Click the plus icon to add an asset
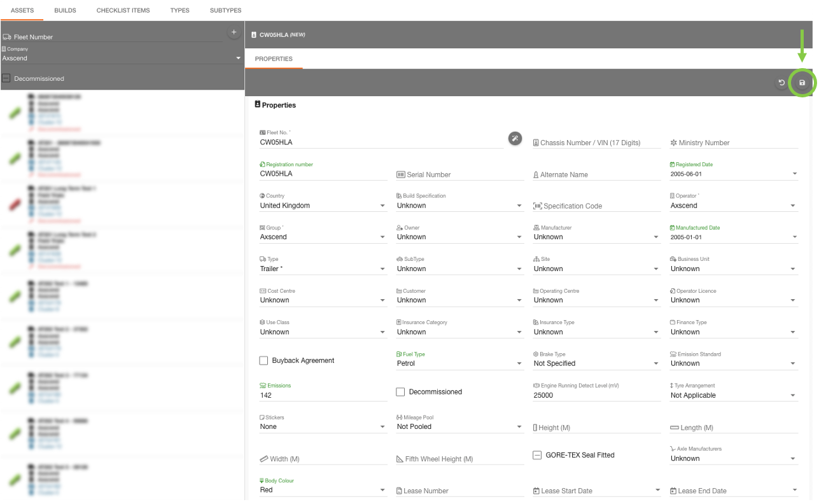 [234, 32]
